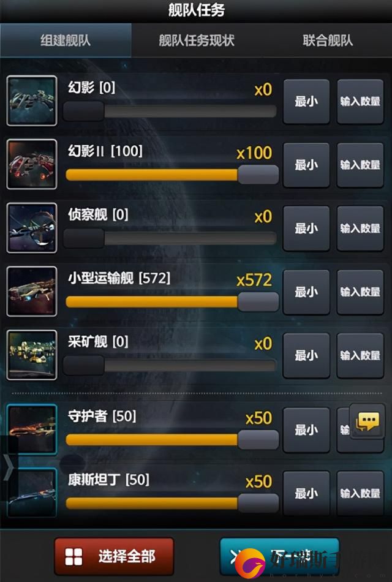
Task: Select the 采矿舰 ship icon
Action: [x=32, y=355]
